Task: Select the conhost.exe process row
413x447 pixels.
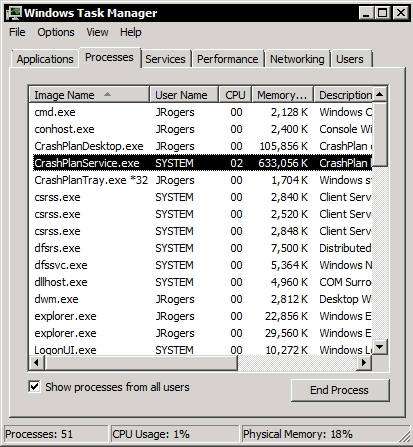Action: pyautogui.click(x=202, y=129)
